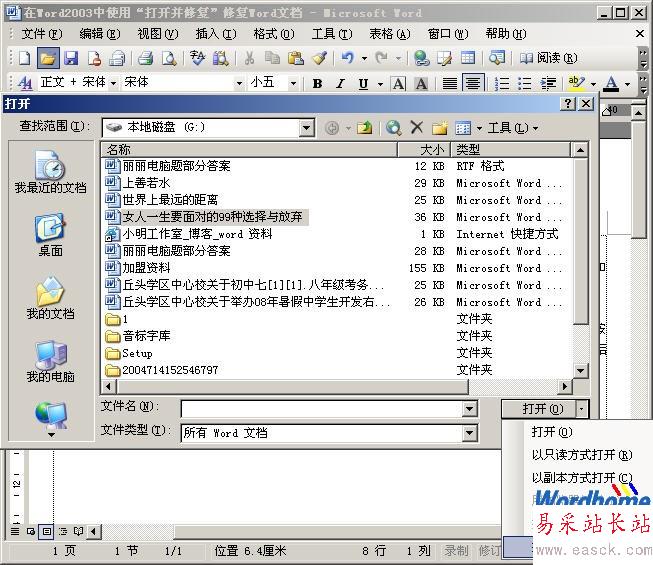This screenshot has width=653, height=565.
Task: Toggle numbered list button
Action: tap(502, 84)
